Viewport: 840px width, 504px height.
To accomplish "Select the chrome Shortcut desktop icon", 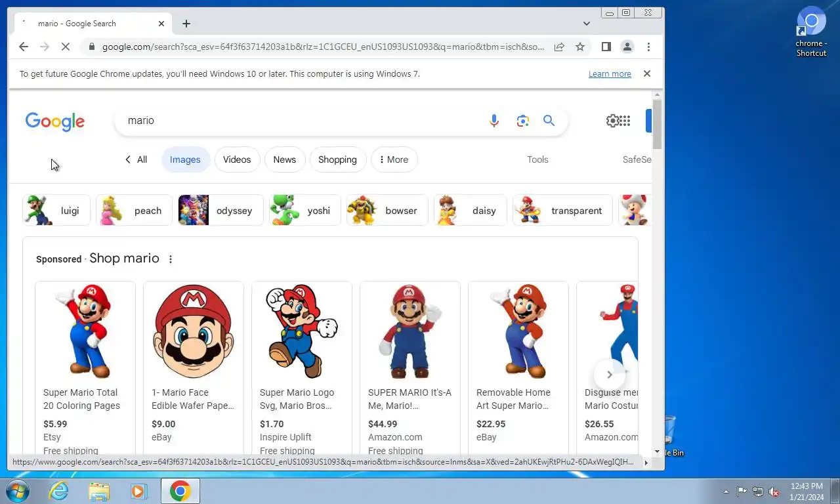I will pos(811,31).
